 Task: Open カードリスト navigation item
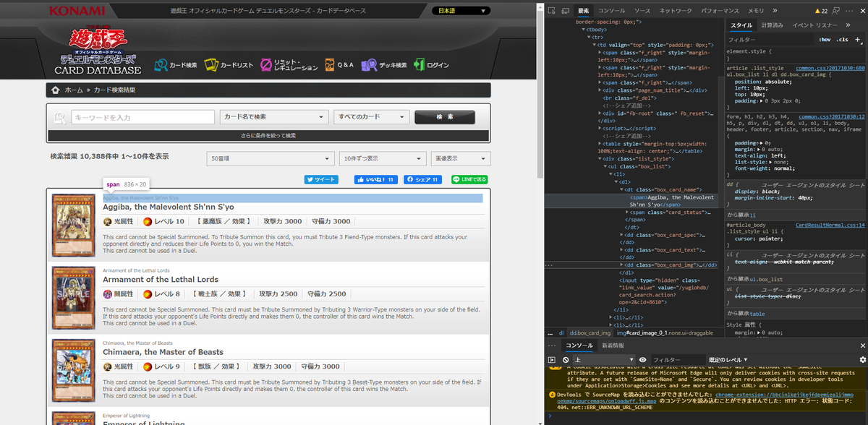click(x=229, y=65)
